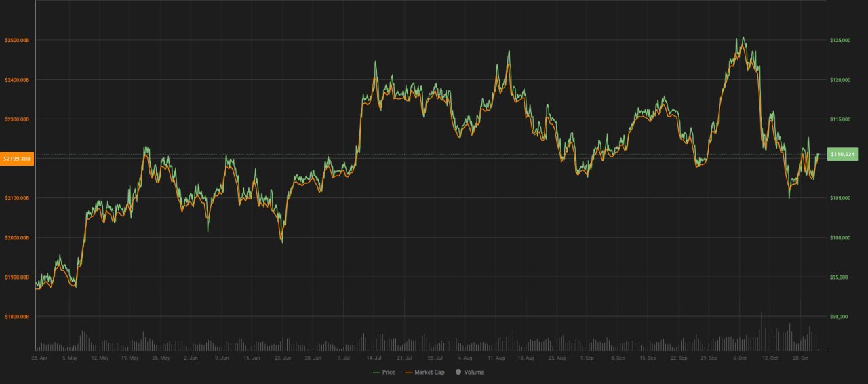
Task: Click the 11. Aug date label
Action: [496, 357]
